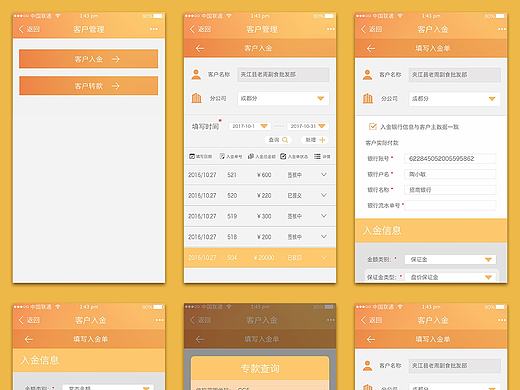
Task: Click the 入金总金额 column icon
Action: (251, 156)
